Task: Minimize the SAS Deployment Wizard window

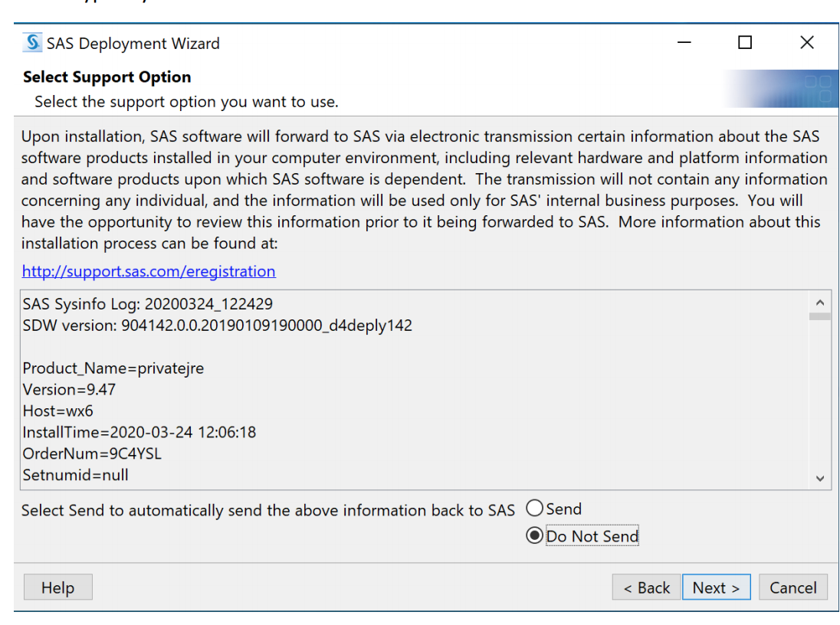Action: pyautogui.click(x=684, y=42)
